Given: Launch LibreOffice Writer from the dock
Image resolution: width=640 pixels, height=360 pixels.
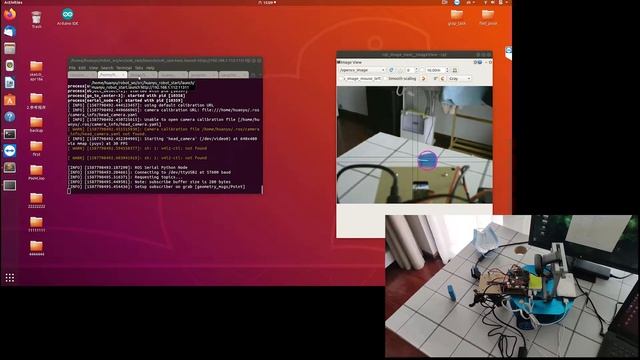Looking at the screenshot, I should tap(10, 83).
